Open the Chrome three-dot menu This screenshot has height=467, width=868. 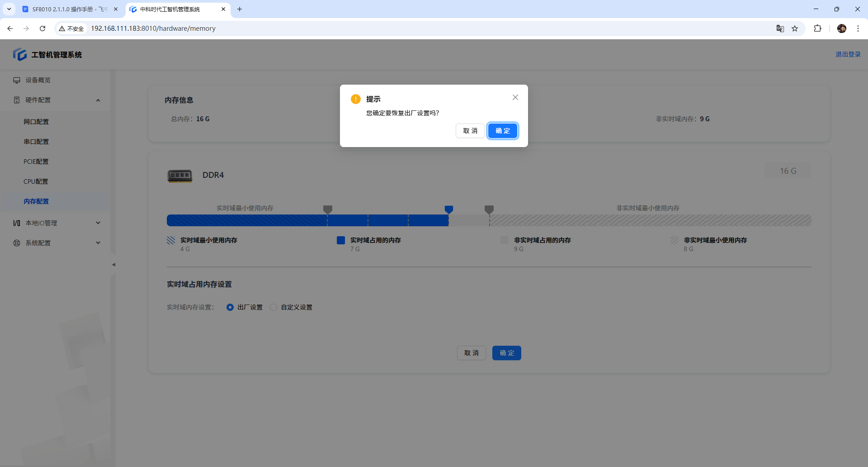858,29
